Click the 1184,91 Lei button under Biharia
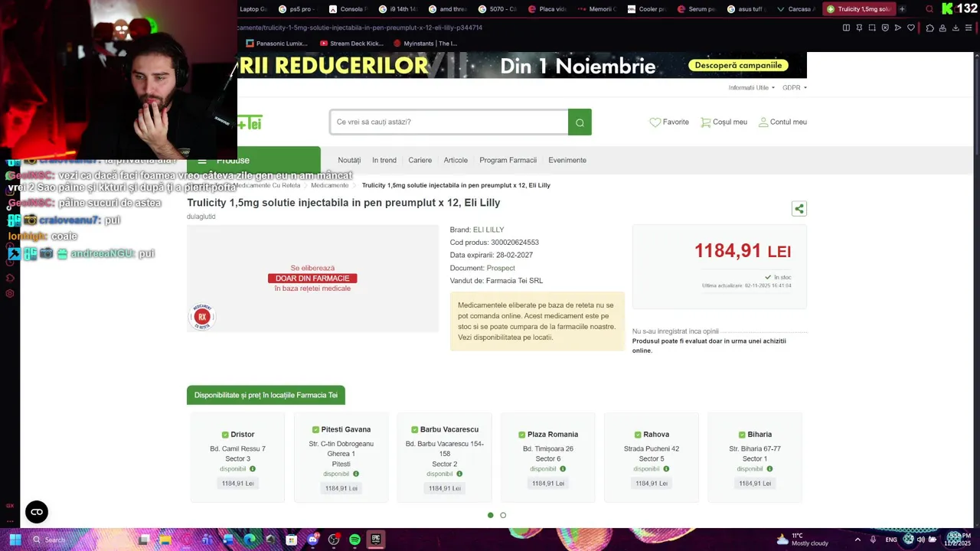 coord(755,484)
